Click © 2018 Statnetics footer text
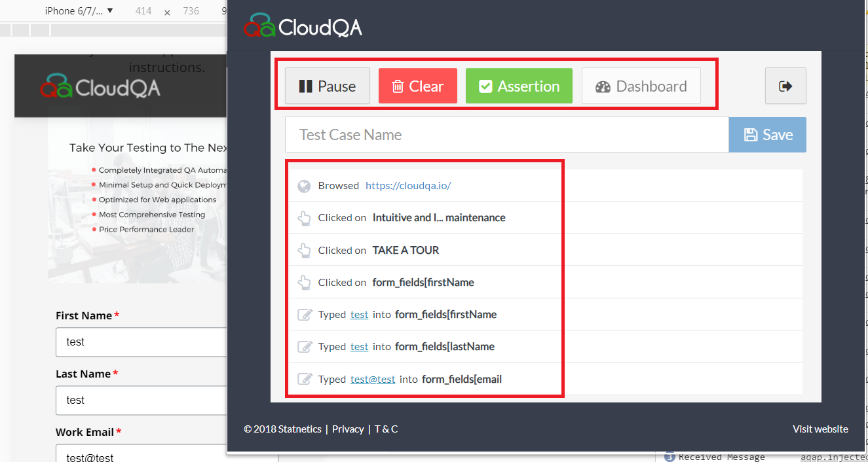This screenshot has width=868, height=462. (x=283, y=429)
